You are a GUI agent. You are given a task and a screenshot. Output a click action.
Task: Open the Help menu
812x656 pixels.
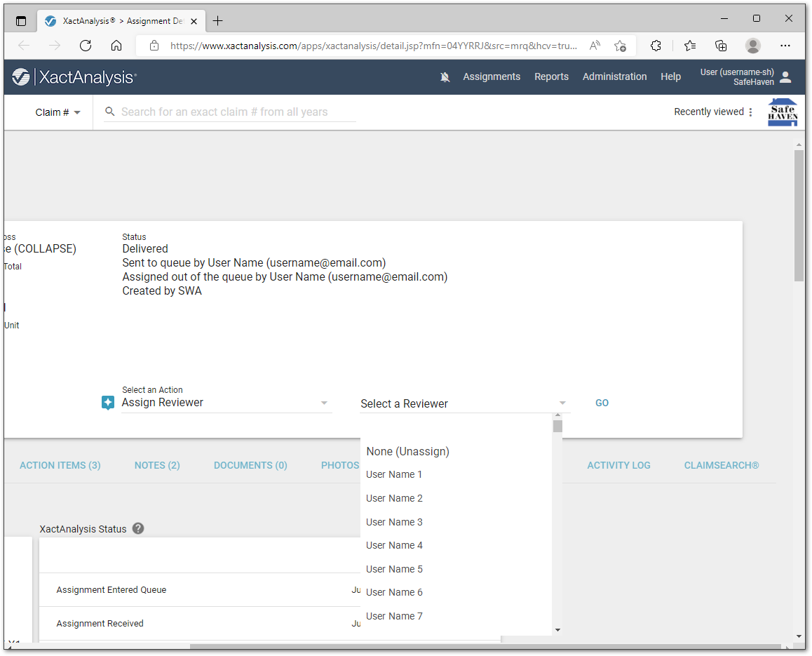670,76
